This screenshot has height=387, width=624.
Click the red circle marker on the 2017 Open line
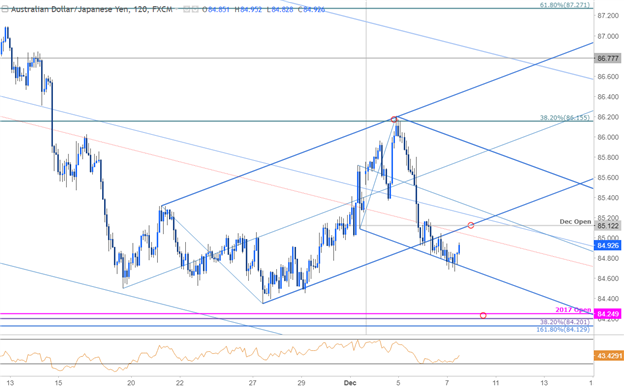tap(483, 315)
